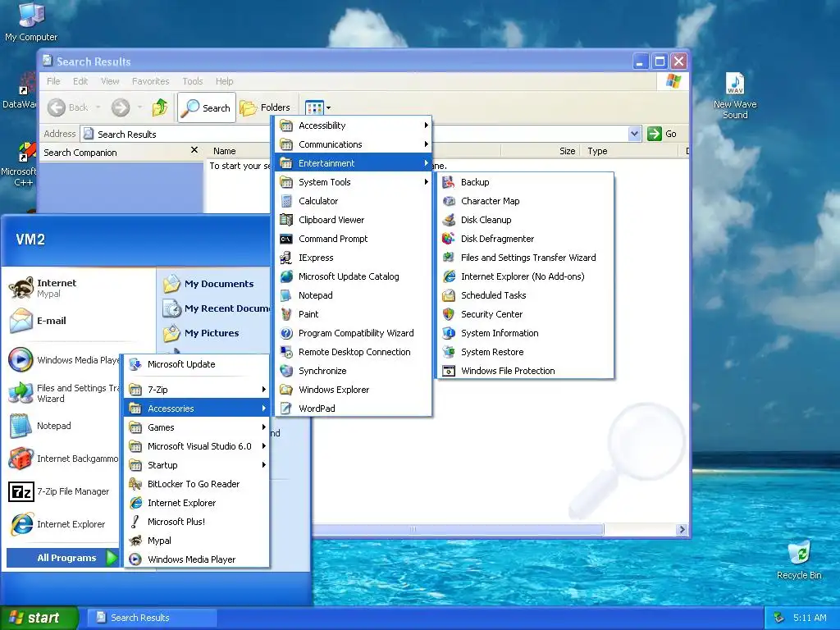
Task: Open the Help menu
Action: [x=225, y=81]
